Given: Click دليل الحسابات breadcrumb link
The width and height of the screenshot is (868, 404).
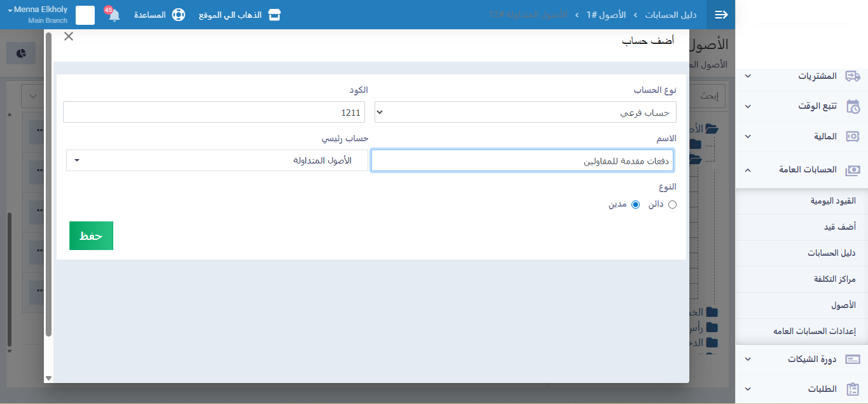Looking at the screenshot, I should (x=671, y=15).
